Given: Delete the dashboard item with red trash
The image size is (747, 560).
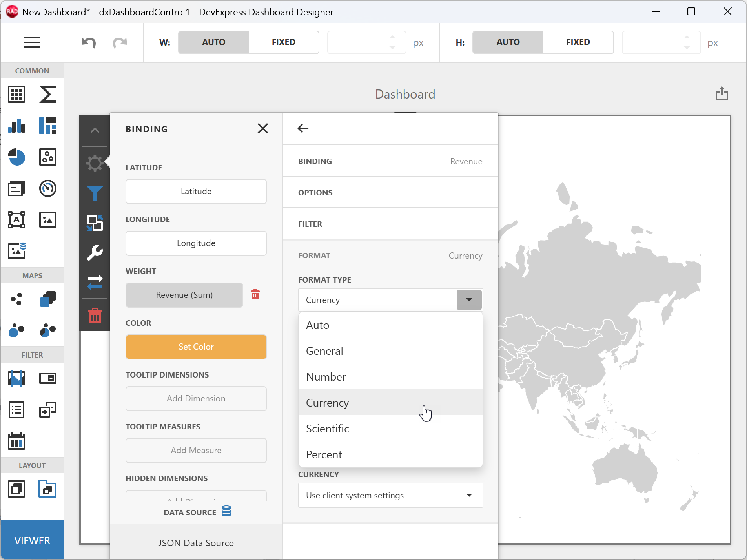Looking at the screenshot, I should coord(95,316).
